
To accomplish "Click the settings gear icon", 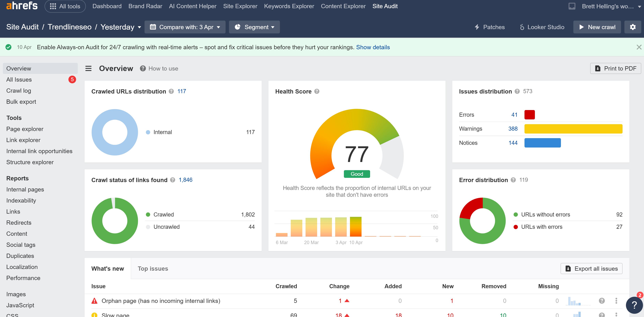I will 632,27.
